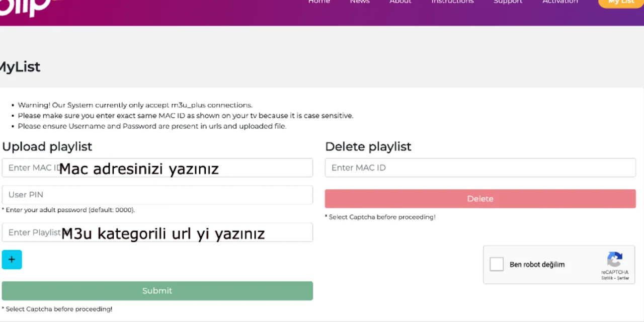Click the Username and Password note
The height and width of the screenshot is (322, 644).
click(x=152, y=126)
